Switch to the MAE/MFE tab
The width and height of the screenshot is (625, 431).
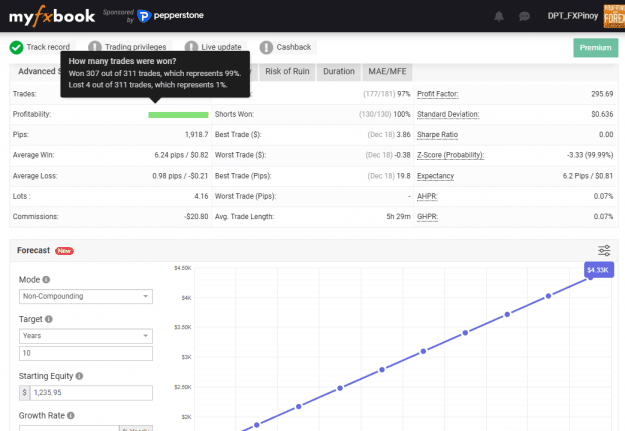point(387,72)
